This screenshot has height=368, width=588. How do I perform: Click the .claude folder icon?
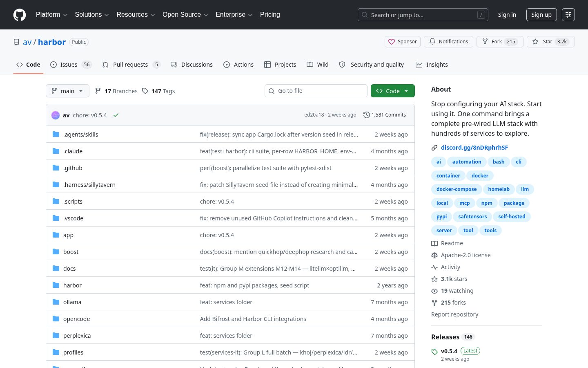[x=56, y=151]
